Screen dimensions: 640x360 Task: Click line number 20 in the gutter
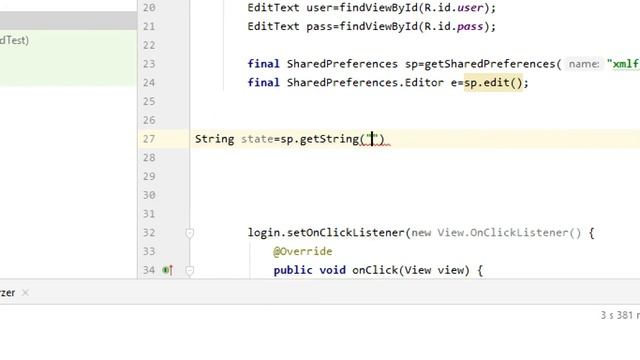click(x=149, y=8)
